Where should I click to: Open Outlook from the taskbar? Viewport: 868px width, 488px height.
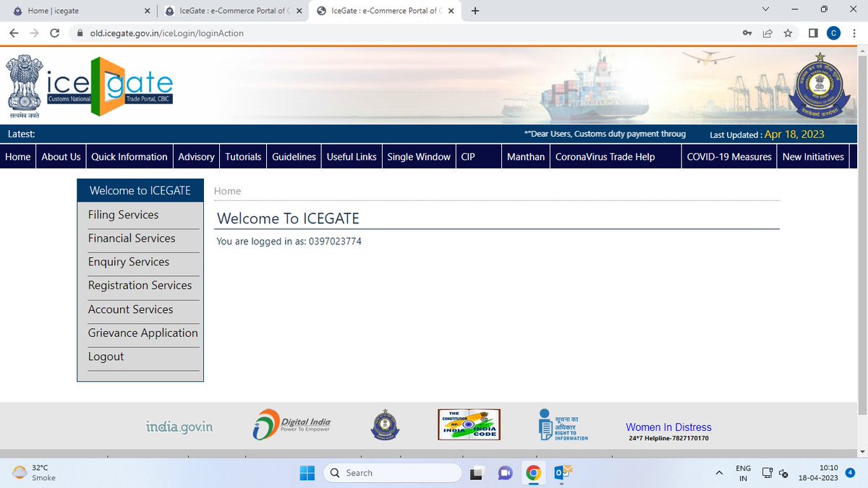pos(563,473)
